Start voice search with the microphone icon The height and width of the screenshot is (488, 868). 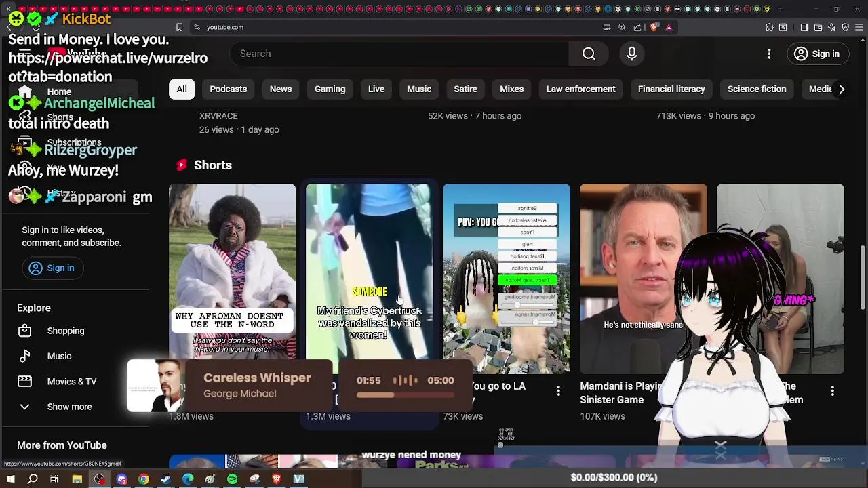(x=632, y=54)
